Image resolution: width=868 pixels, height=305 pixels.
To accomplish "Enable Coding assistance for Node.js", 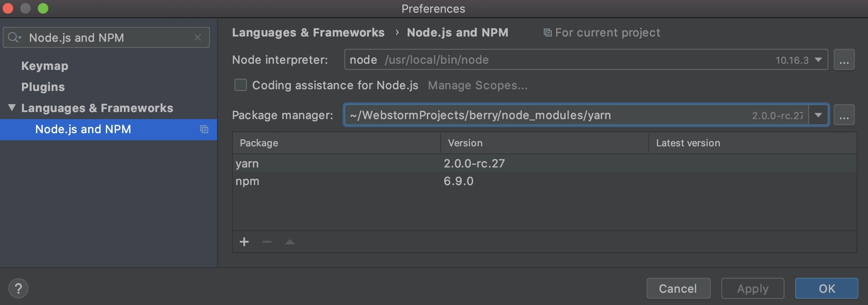I will (x=241, y=85).
